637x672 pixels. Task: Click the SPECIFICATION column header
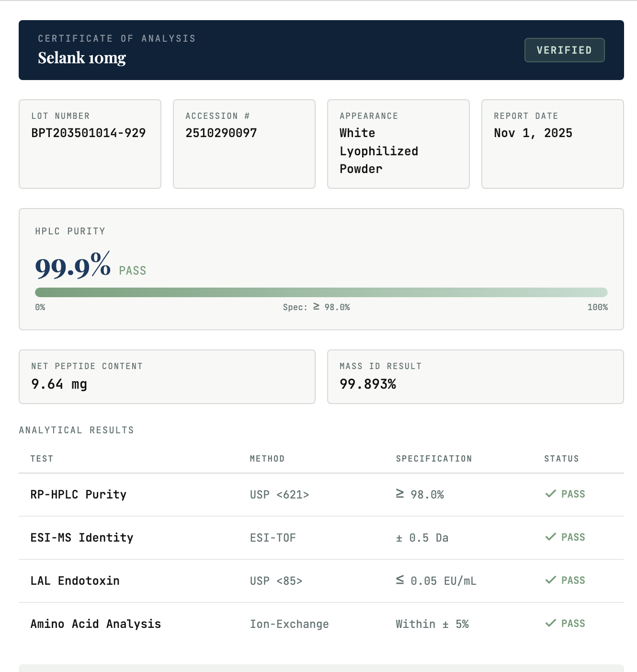coord(434,459)
